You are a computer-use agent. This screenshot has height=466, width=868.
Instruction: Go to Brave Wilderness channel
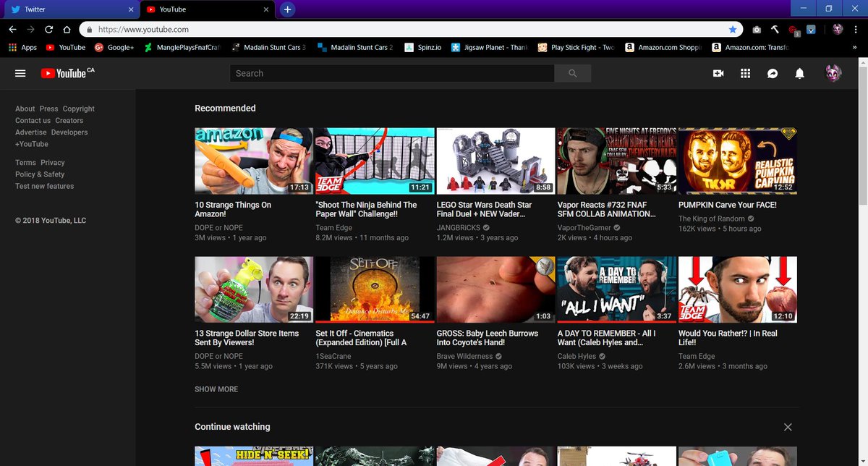(464, 357)
